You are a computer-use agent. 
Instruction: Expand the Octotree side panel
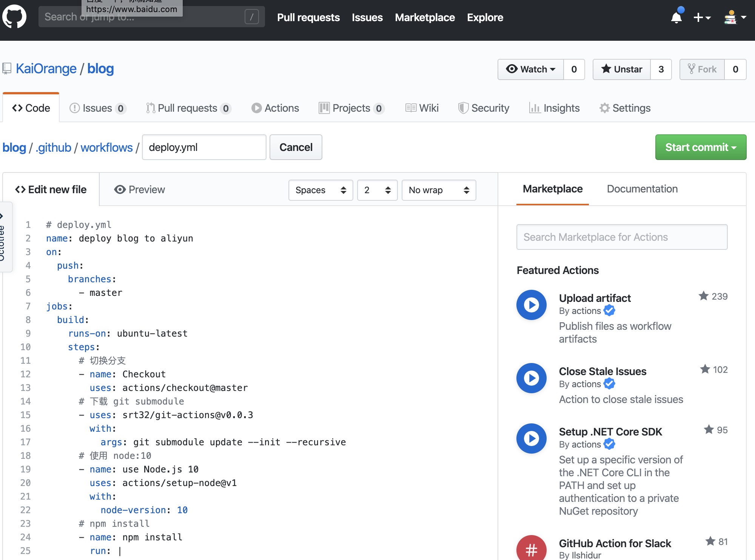[x=5, y=237]
